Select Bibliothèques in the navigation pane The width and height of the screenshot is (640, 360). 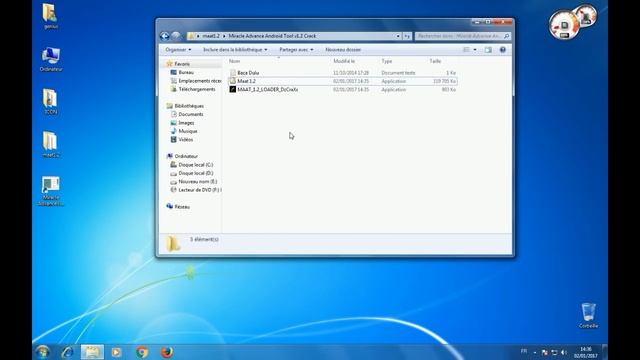(x=185, y=106)
